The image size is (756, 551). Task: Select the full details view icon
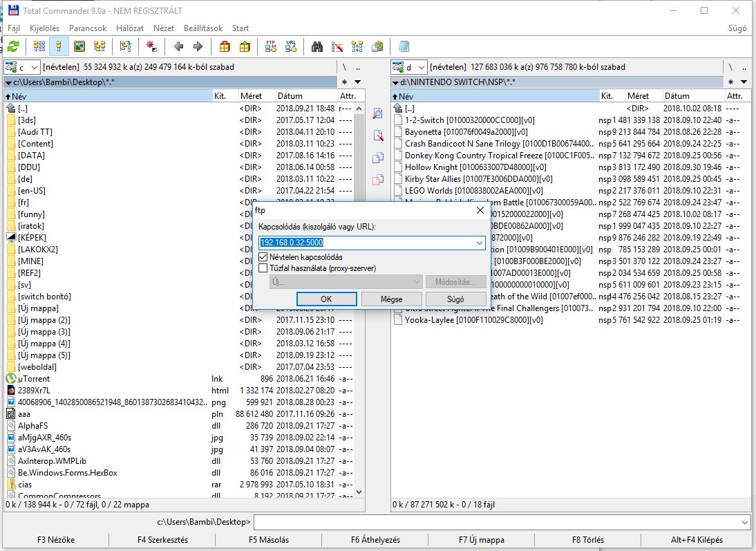click(x=59, y=47)
